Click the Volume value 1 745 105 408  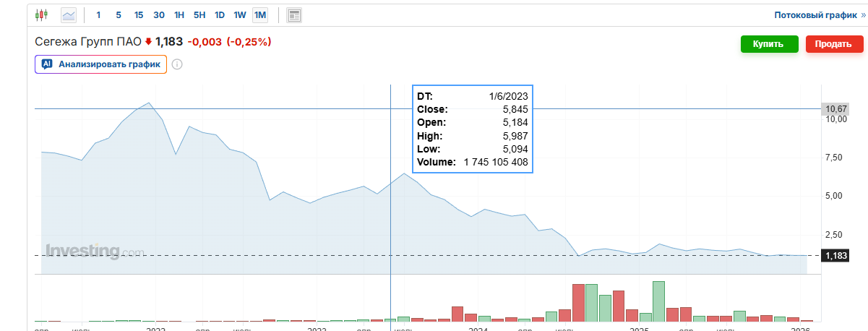495,162
